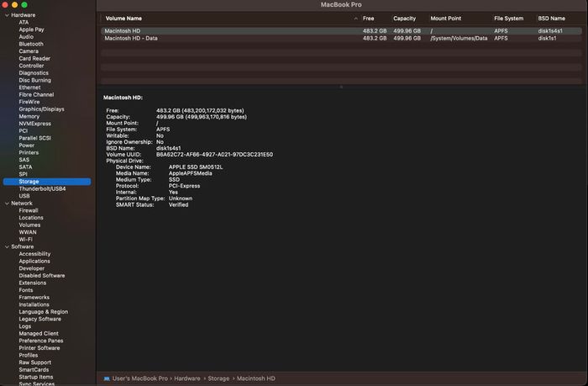Click User's MacBook Pro in path bar
The height and width of the screenshot is (386, 588).
point(140,378)
